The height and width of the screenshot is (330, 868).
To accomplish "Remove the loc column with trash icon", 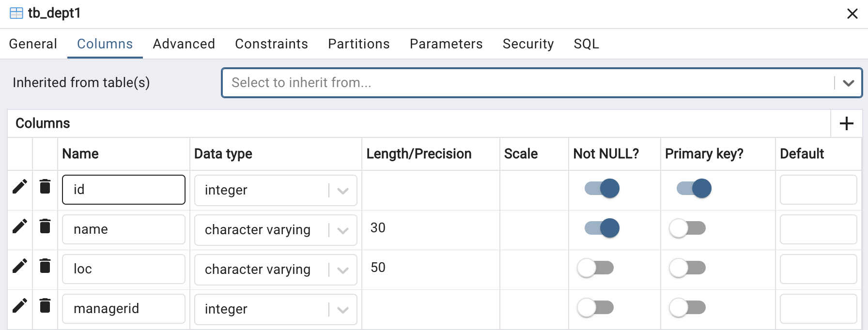I will (45, 266).
